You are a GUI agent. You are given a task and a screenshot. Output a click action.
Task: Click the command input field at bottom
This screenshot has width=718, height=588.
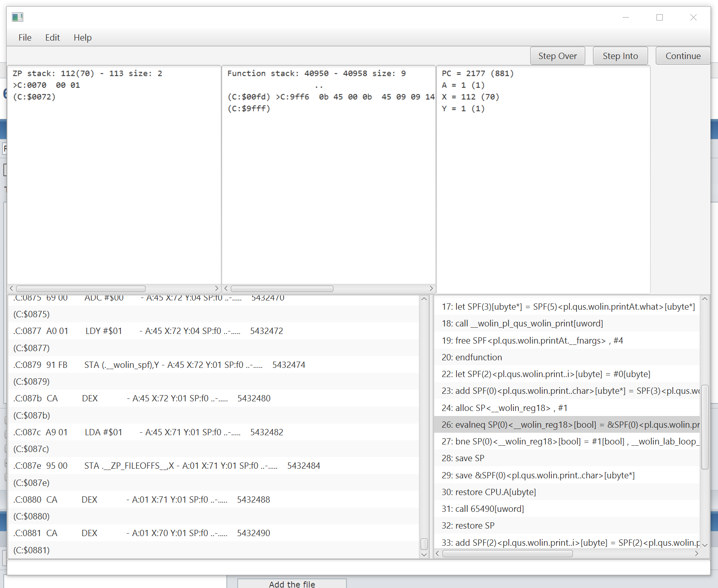(x=358, y=567)
